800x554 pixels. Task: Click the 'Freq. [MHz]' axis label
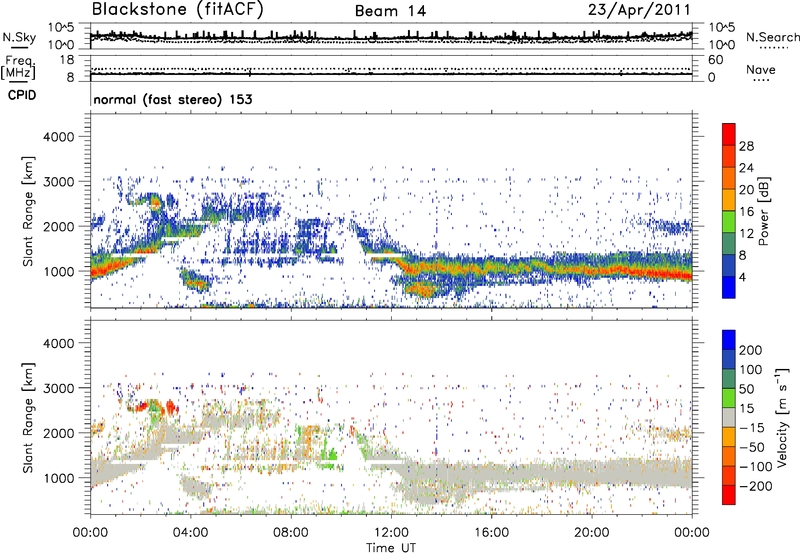tap(18, 68)
